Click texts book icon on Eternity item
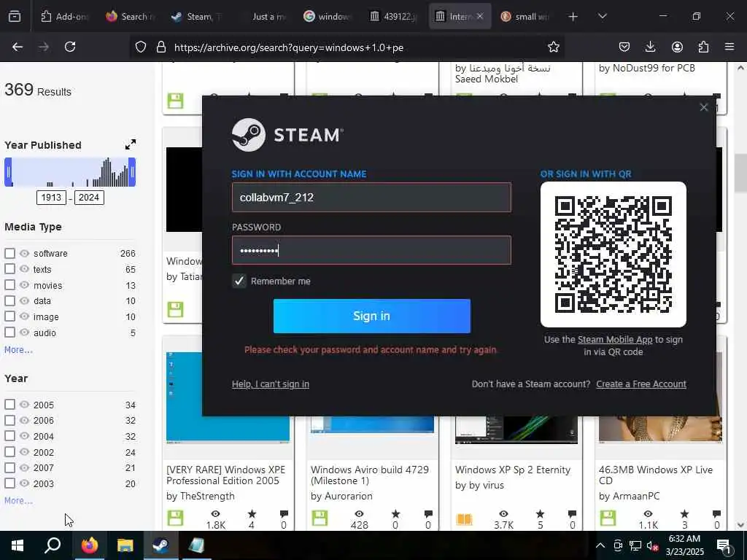The width and height of the screenshot is (747, 560). pyautogui.click(x=464, y=518)
